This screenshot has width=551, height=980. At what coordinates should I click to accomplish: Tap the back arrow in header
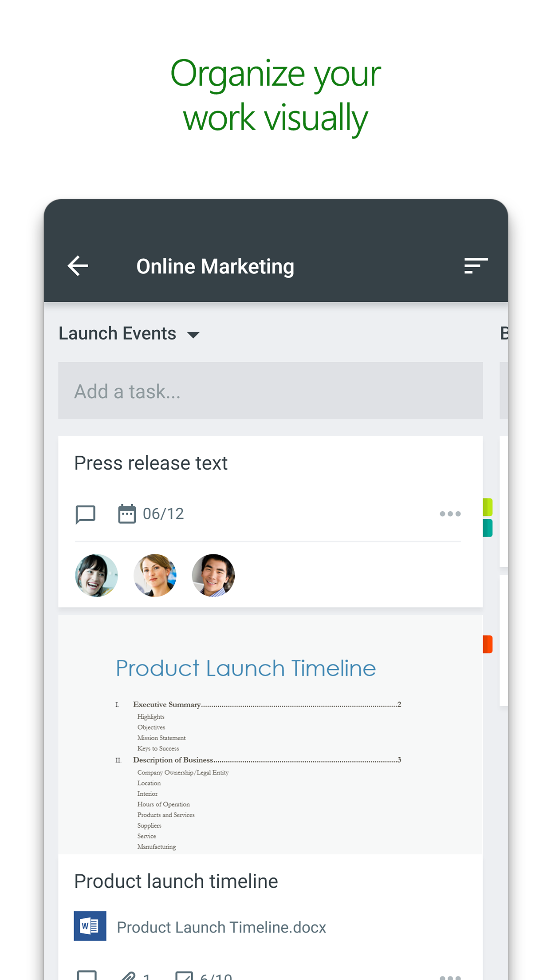coord(78,266)
